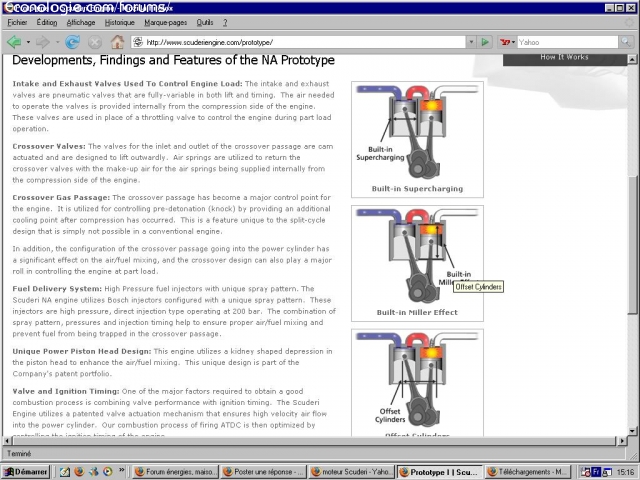Click the green Go arrow next to URL
Screen dimensions: 640x480
click(484, 42)
